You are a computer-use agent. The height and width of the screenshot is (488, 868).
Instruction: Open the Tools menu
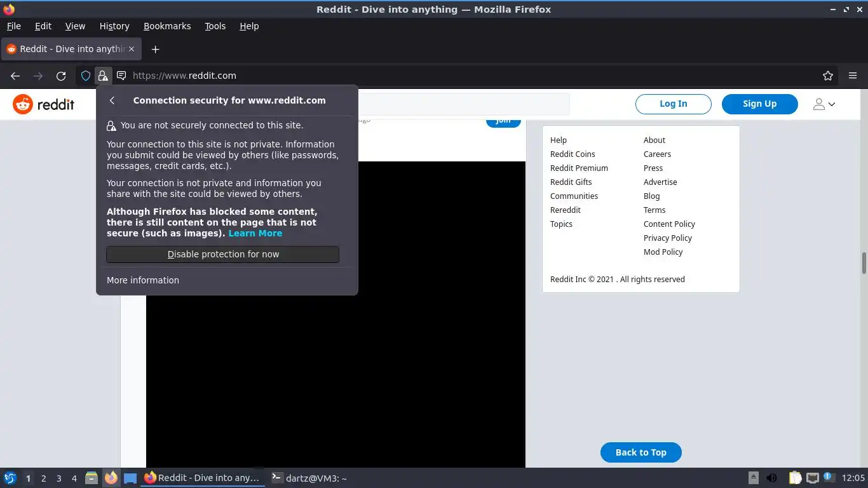pos(215,26)
